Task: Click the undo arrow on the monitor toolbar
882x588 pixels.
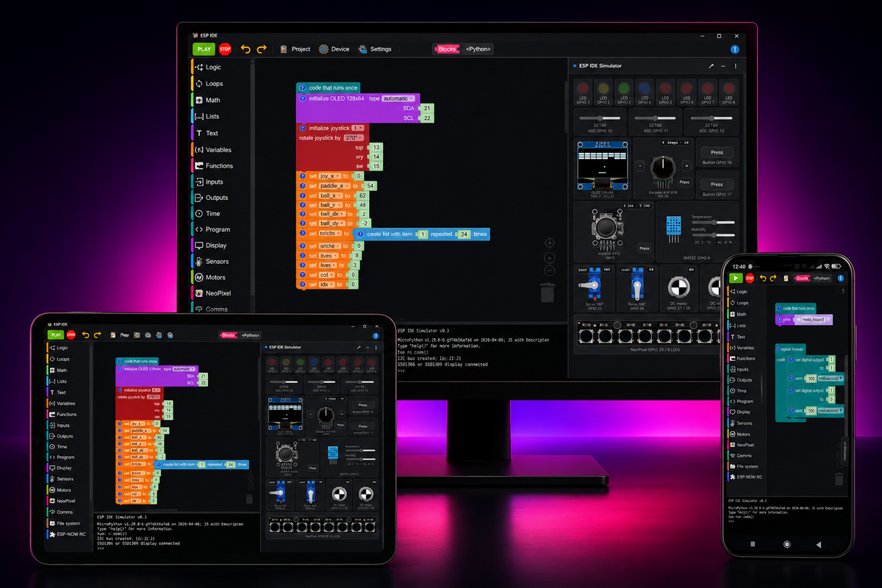Action: click(x=245, y=49)
